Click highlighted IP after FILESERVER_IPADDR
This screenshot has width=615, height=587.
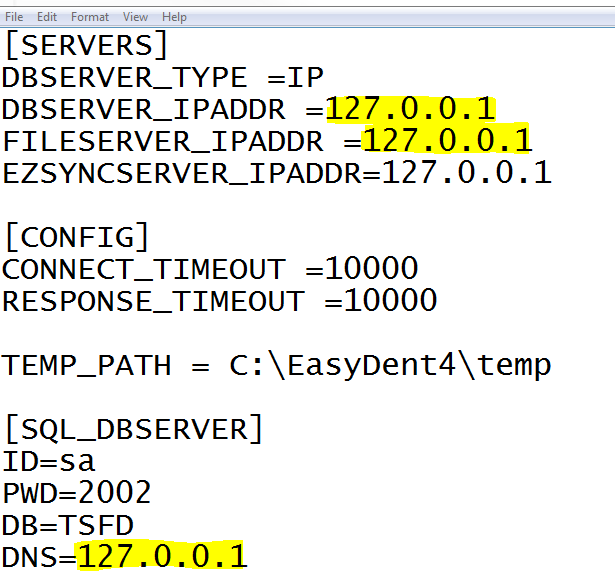point(447,141)
